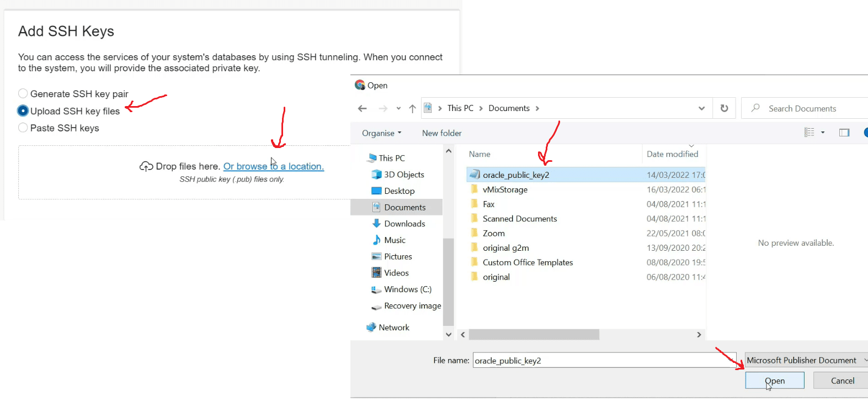The image size is (868, 401).
Task: Select oracle_public_key2 file
Action: (586, 175)
